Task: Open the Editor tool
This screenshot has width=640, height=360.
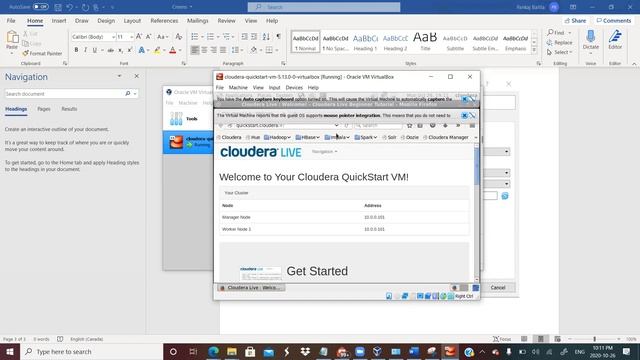Action: (x=615, y=40)
